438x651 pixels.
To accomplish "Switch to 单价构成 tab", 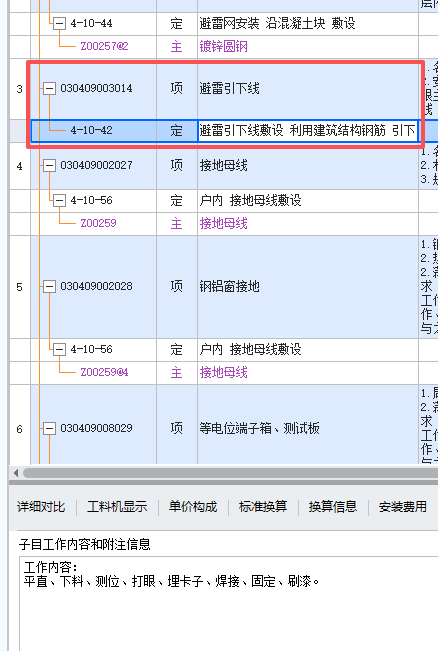I will click(x=193, y=507).
